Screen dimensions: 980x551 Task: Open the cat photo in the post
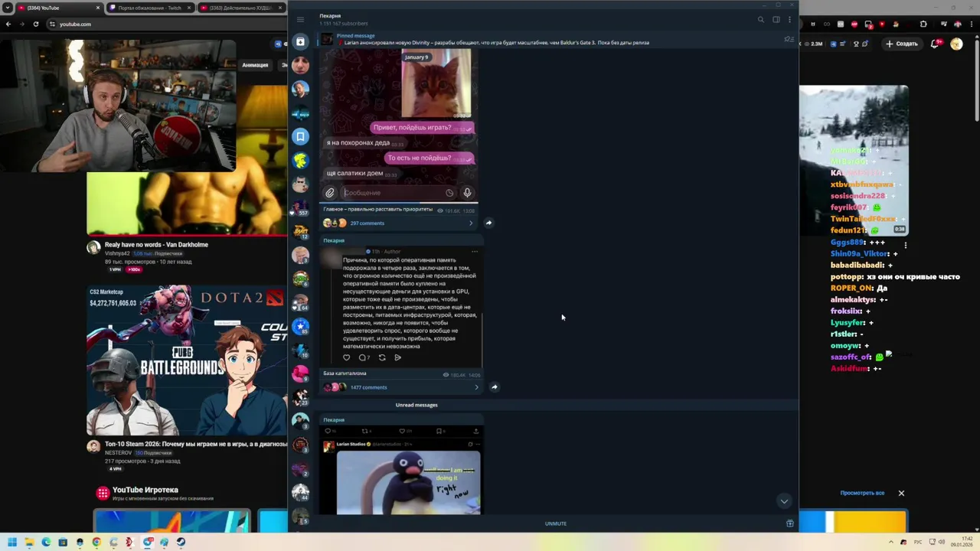[x=436, y=84]
